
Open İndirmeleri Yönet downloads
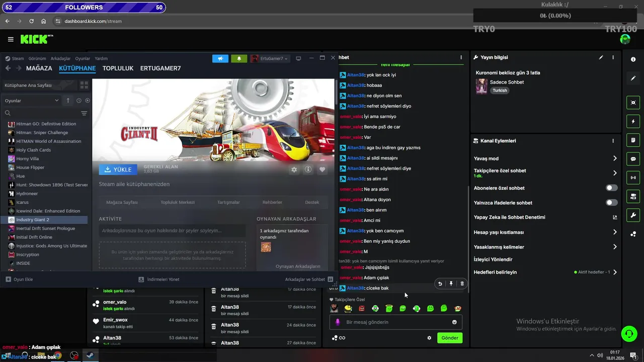pos(159,279)
